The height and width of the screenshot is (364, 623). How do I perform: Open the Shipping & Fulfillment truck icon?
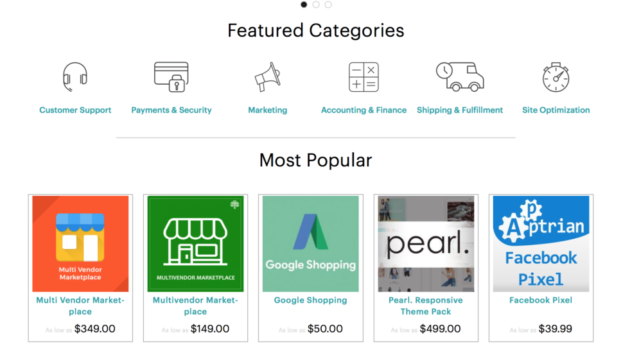(460, 77)
